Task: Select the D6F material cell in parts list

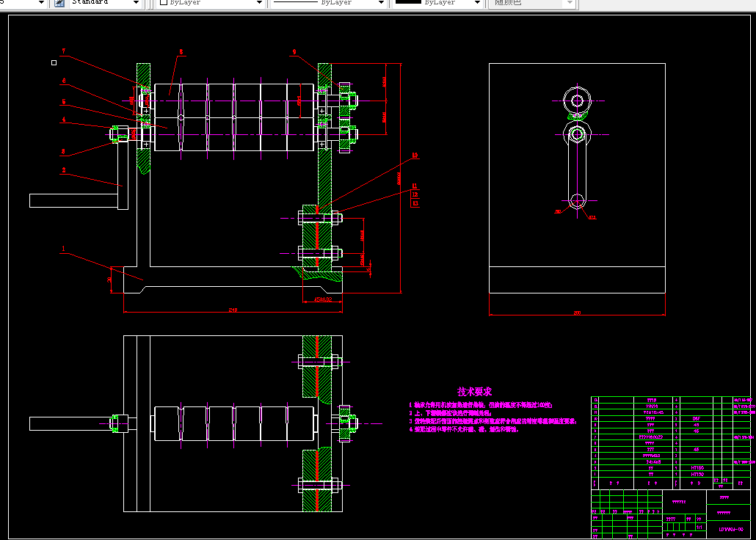Action: pos(696,418)
